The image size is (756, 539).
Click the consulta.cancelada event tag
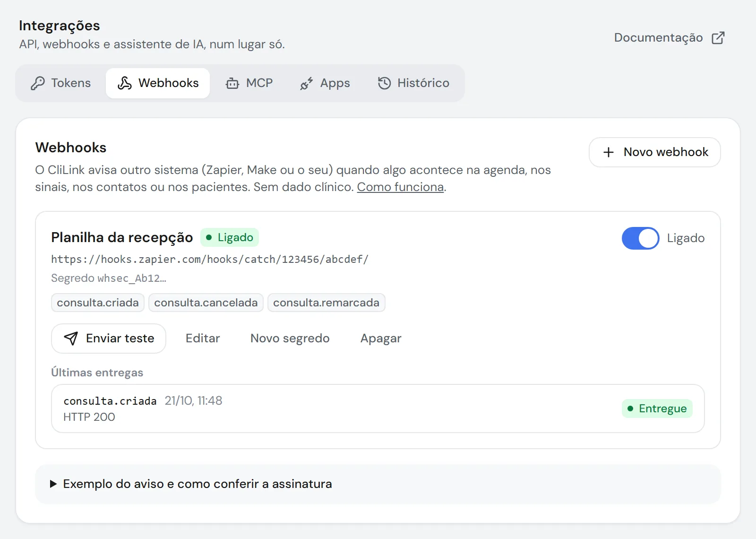coord(206,303)
